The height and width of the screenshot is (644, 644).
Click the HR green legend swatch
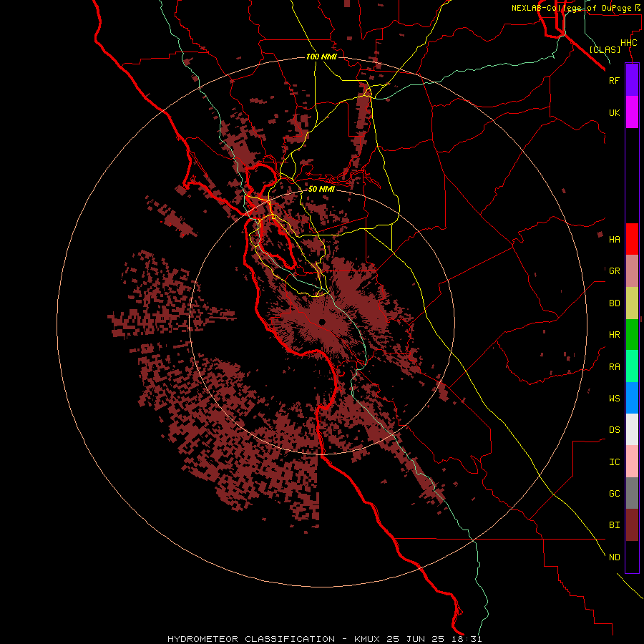click(x=632, y=335)
